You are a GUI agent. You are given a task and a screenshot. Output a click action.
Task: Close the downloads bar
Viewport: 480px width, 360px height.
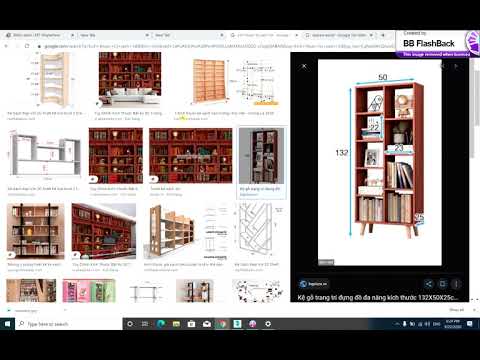[x=474, y=310]
